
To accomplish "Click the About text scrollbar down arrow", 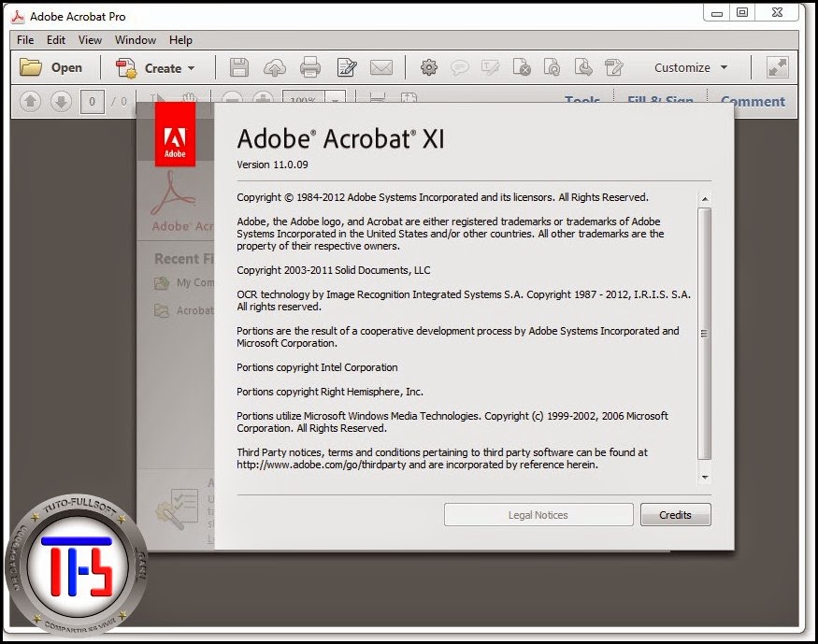I will pos(704,477).
